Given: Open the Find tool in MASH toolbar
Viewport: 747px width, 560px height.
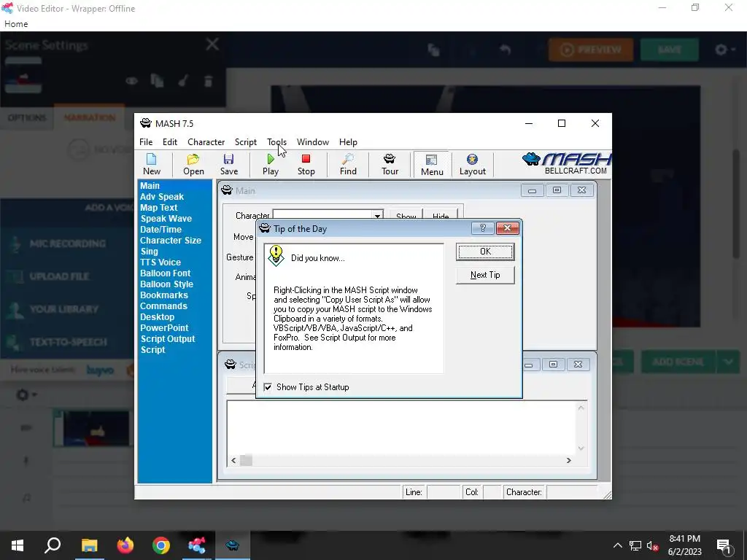Looking at the screenshot, I should pos(348,164).
